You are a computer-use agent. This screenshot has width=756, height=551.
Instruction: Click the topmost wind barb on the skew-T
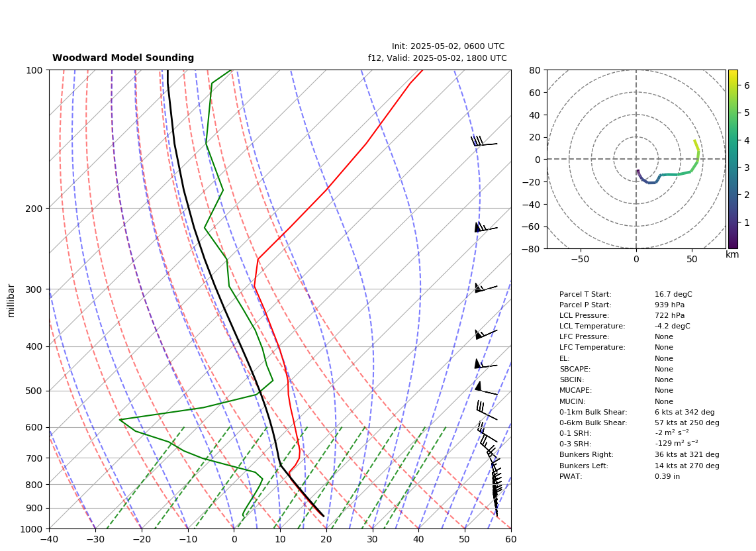point(484,141)
